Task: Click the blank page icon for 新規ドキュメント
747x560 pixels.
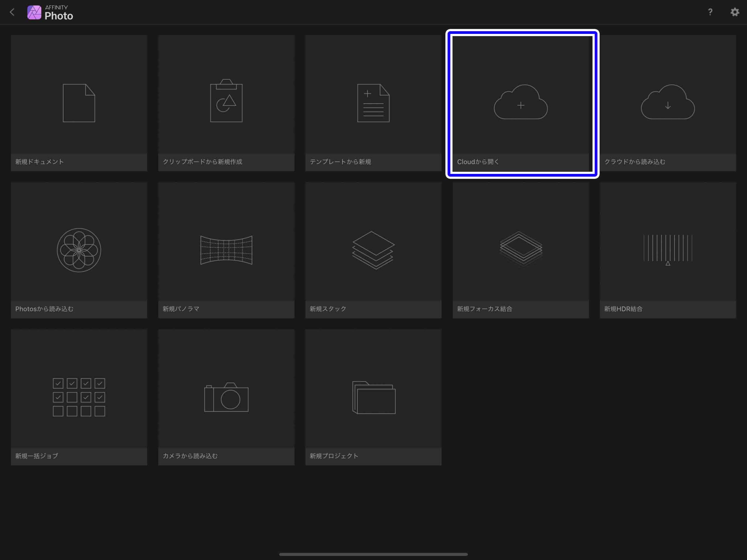Action: [x=79, y=103]
